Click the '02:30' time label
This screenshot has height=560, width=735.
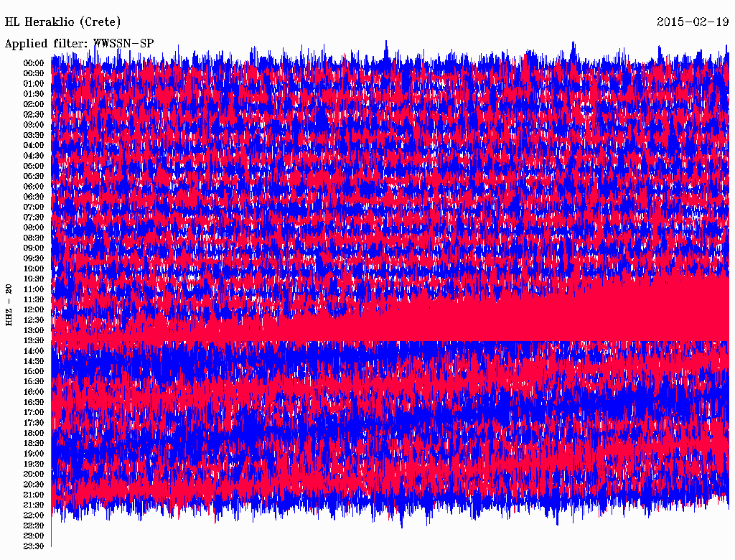coord(33,115)
